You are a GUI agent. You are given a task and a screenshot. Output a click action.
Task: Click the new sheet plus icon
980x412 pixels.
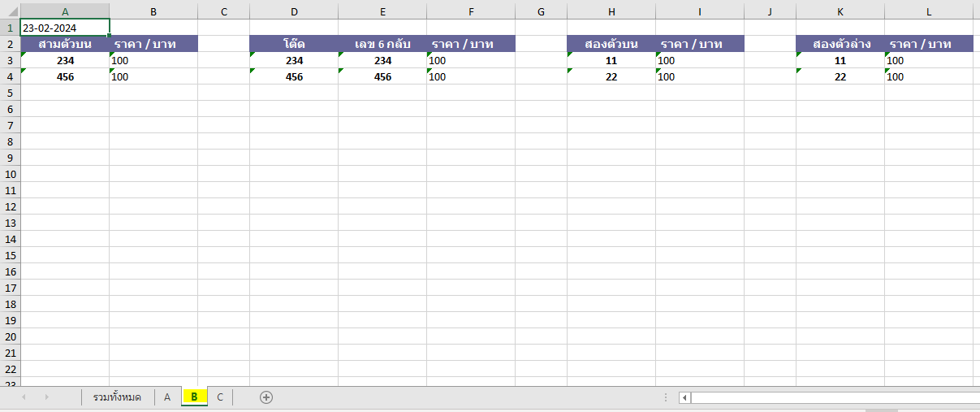click(266, 397)
